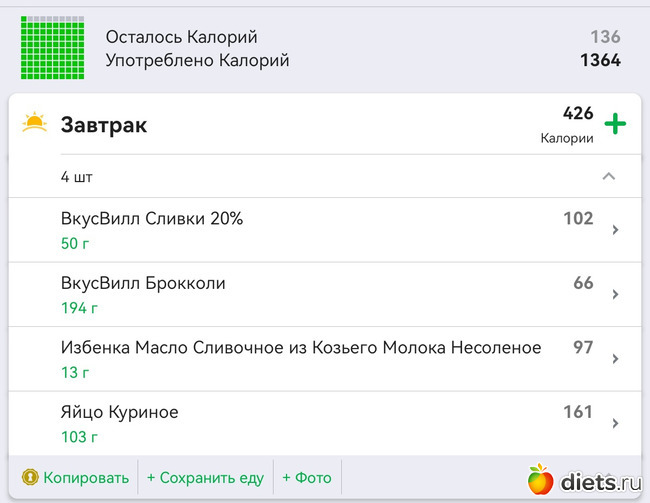Select the ВкусВилл Брокколи entry
Screen dimensions: 650x503
pos(143,283)
